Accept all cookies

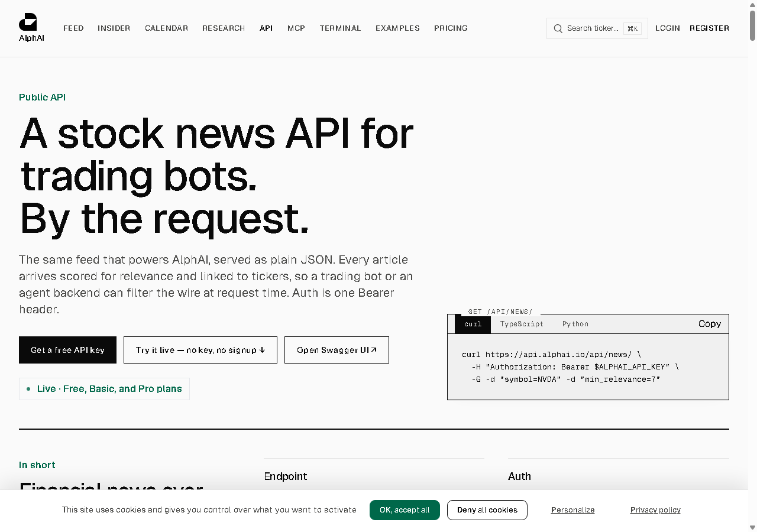point(405,510)
